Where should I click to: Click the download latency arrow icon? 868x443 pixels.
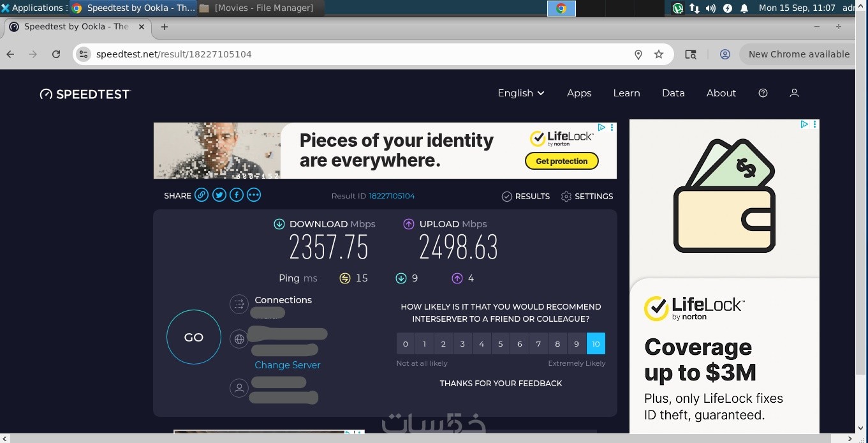pos(401,278)
